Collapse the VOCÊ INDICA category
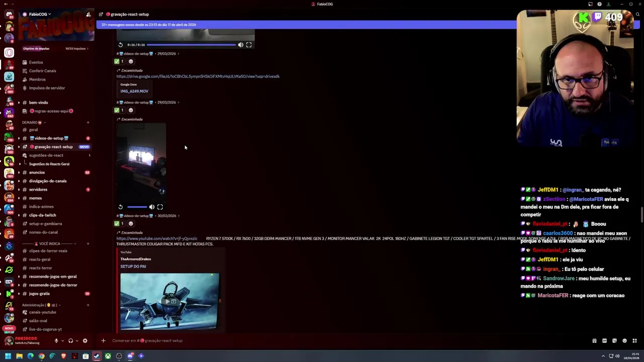The width and height of the screenshot is (644, 362). point(49,244)
